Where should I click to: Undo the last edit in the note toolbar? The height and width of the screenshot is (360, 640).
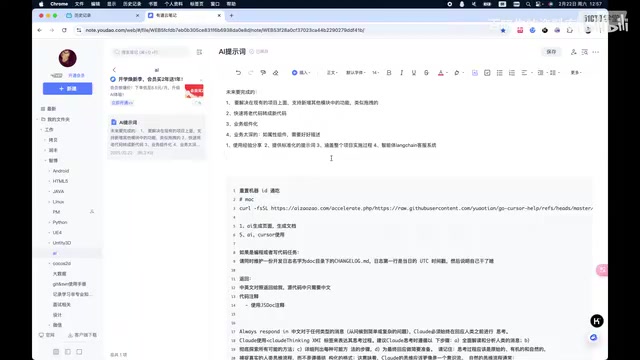238,73
